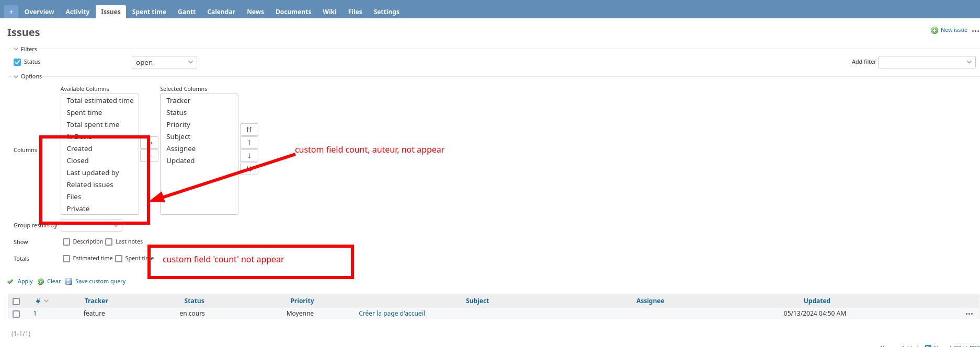Uncheck the Status filter checkbox
Screen dimensions: 980x347
pos(17,62)
